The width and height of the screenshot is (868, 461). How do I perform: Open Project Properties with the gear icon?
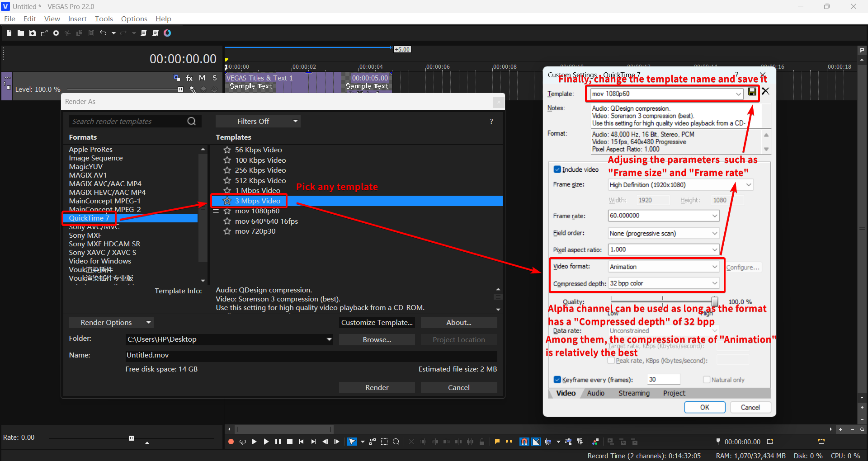[56, 33]
